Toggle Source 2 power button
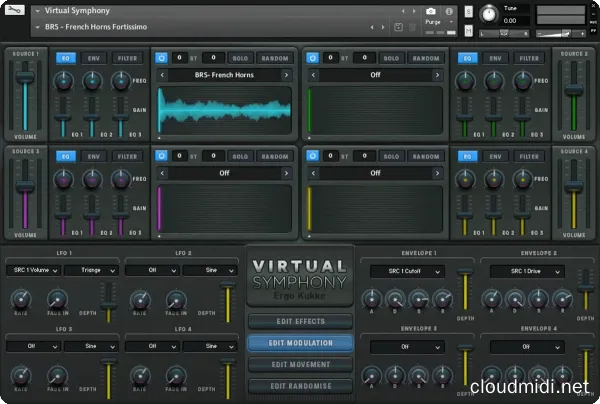The height and width of the screenshot is (404, 600). (313, 58)
